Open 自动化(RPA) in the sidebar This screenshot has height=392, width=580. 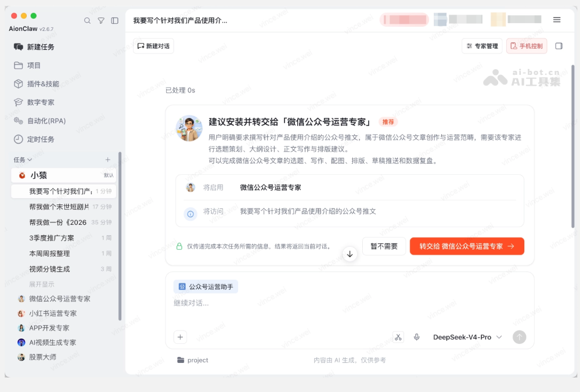click(x=39, y=121)
